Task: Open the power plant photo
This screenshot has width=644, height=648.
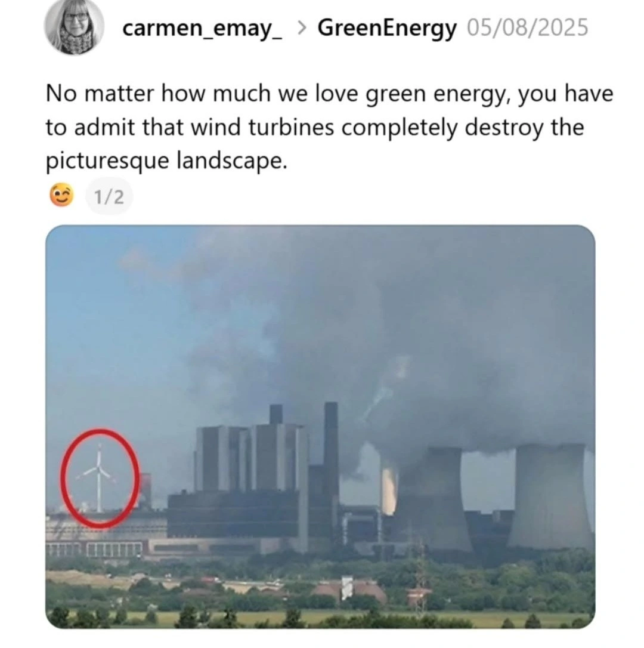Action: 320,427
